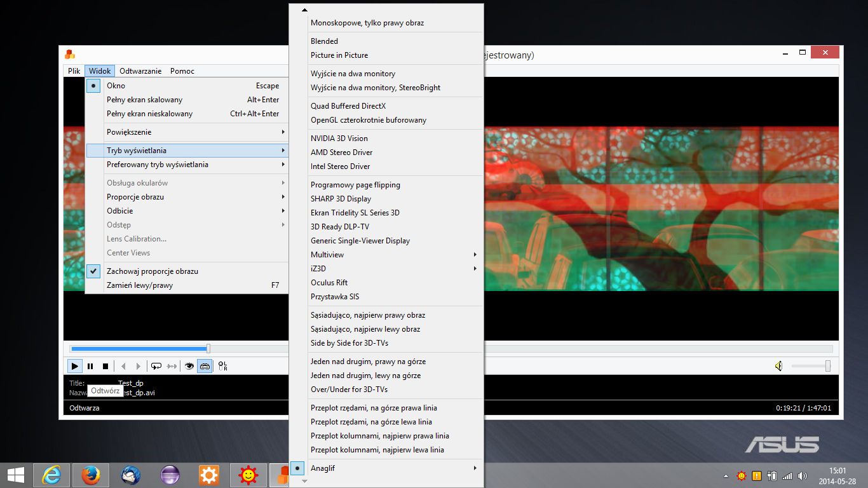
Task: Click the speaker volume icon
Action: pyautogui.click(x=778, y=366)
